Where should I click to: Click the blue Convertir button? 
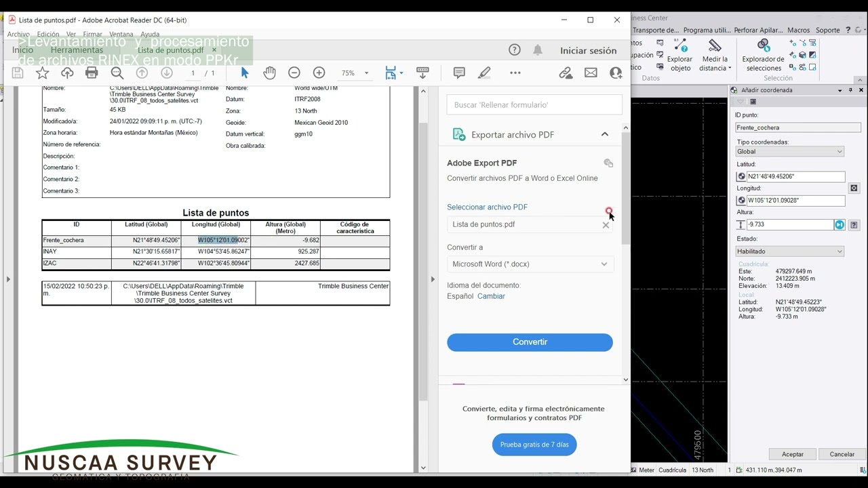[x=530, y=342]
